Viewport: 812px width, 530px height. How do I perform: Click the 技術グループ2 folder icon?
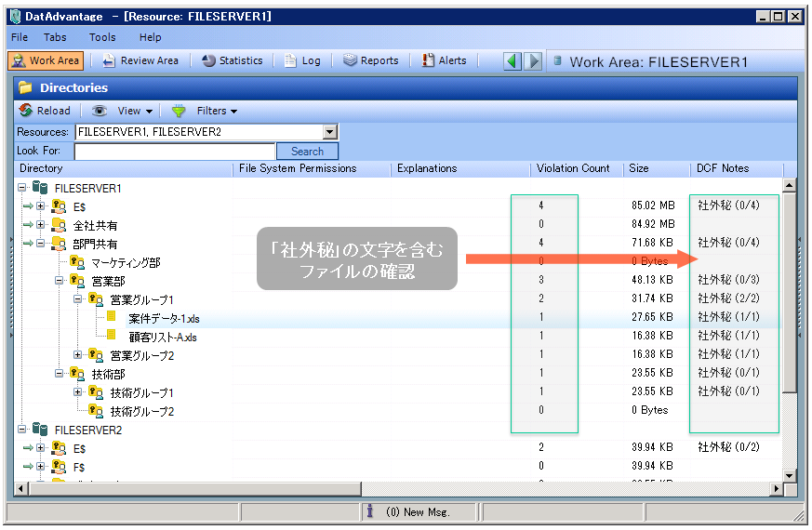(x=96, y=411)
